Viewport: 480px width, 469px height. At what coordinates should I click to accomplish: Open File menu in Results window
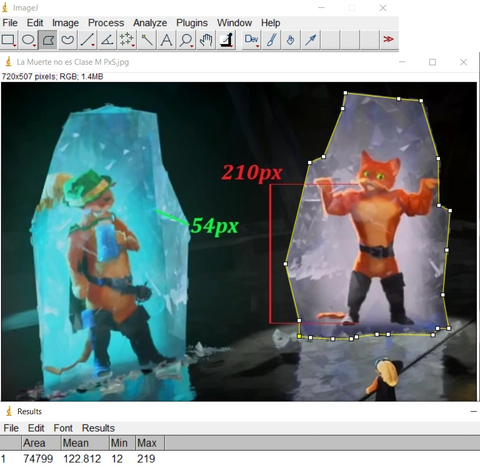(x=11, y=428)
